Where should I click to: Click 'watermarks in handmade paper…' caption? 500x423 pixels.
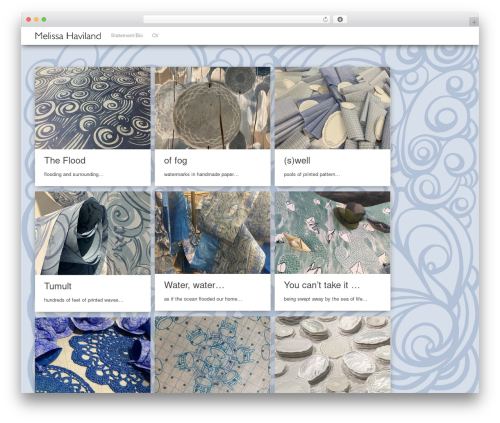[201, 174]
